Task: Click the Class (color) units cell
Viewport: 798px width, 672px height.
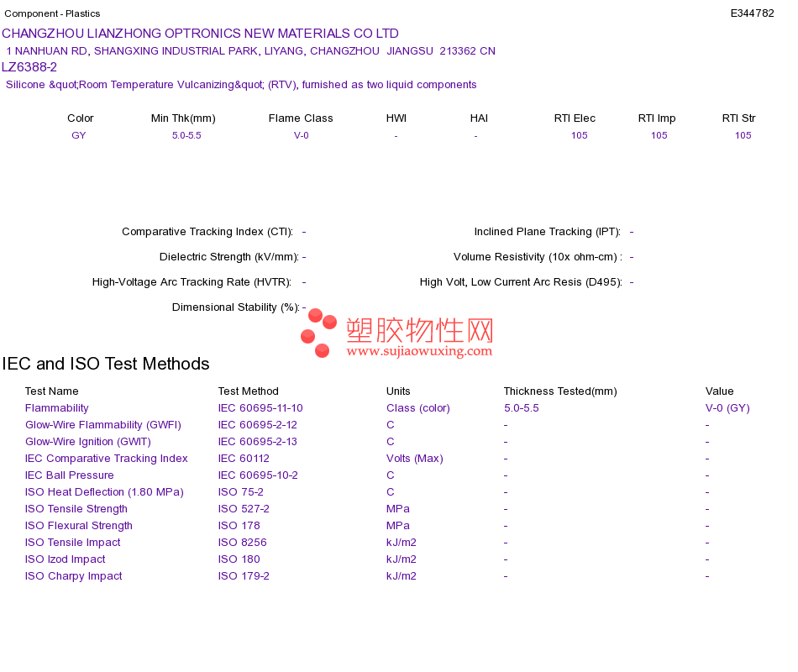Action: (x=417, y=407)
